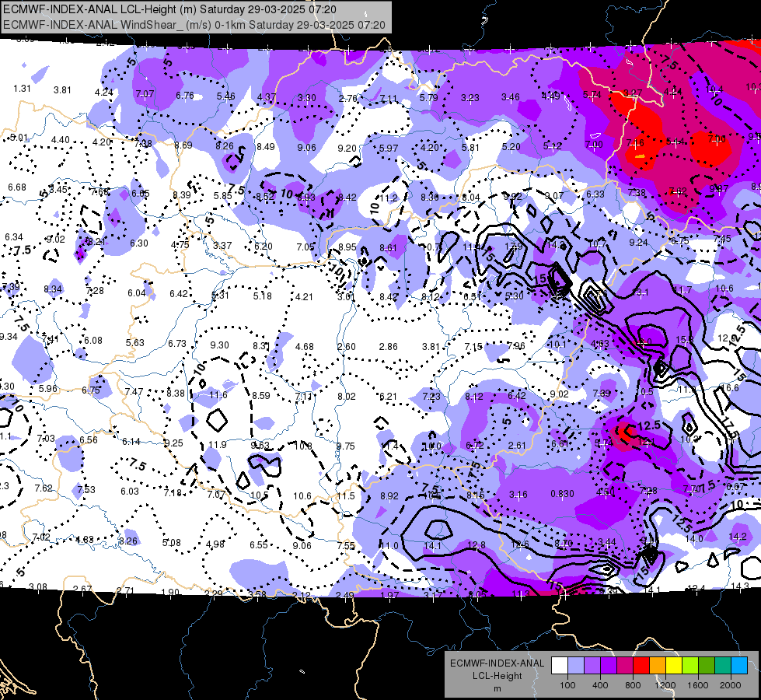Select the dark green legend swatch
This screenshot has height=700, width=761.
[707, 666]
